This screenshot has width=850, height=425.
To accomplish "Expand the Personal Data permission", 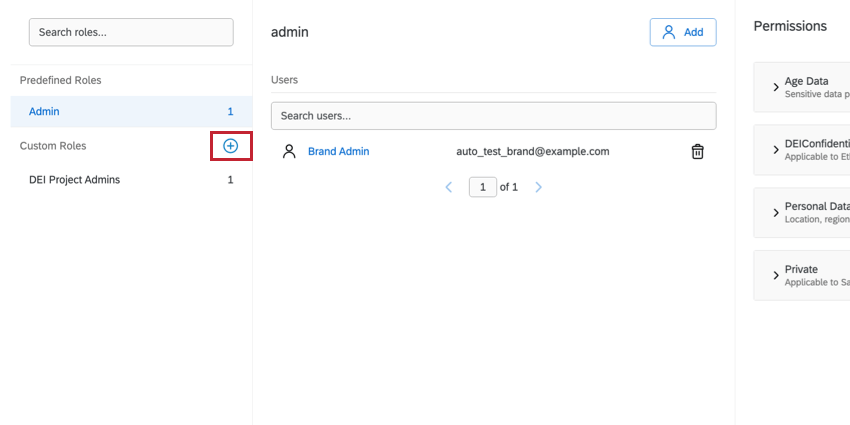I will [776, 212].
